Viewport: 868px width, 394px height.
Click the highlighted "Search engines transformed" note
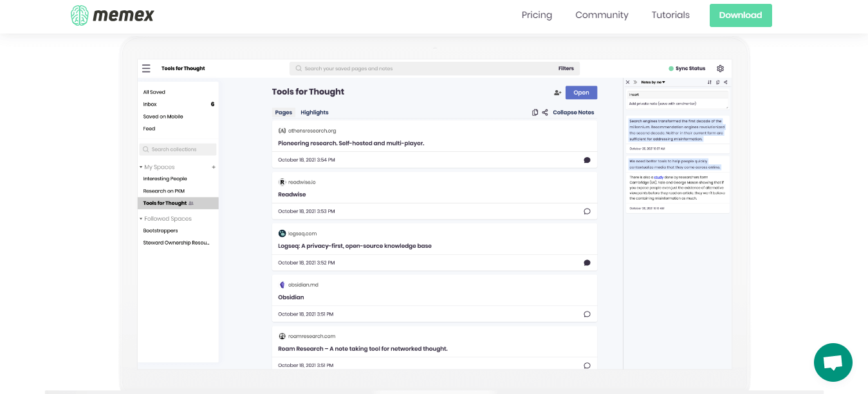(677, 130)
